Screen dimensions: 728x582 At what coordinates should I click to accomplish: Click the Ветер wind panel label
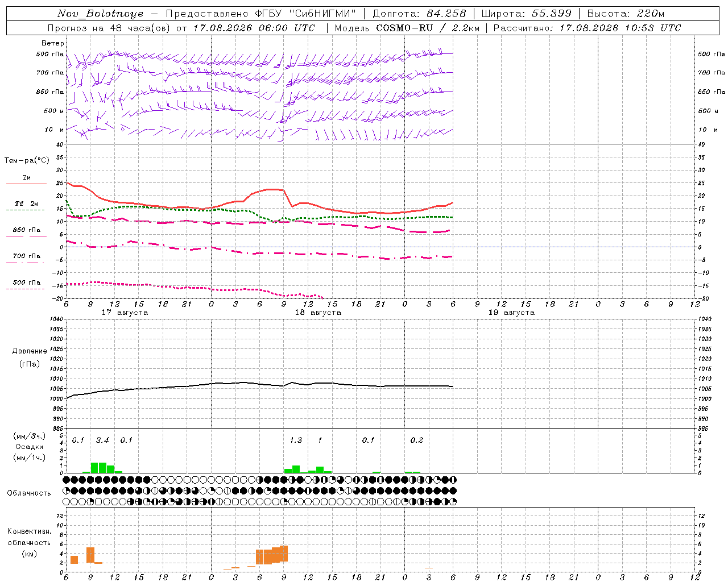coord(53,43)
